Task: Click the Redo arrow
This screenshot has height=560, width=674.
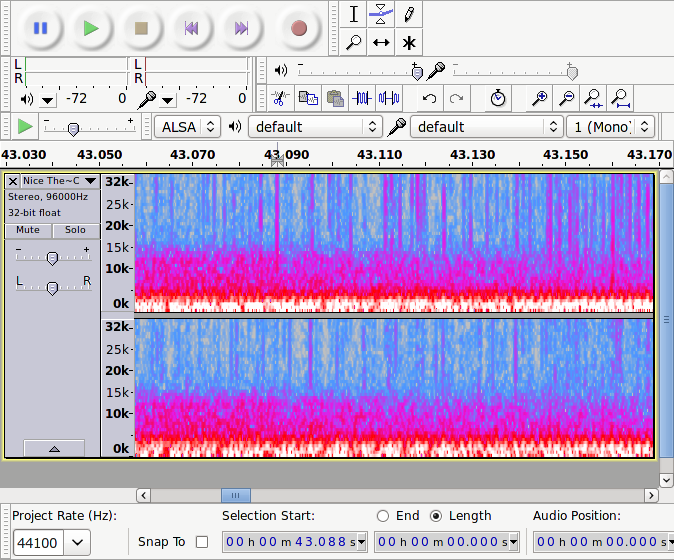Action: click(x=456, y=98)
